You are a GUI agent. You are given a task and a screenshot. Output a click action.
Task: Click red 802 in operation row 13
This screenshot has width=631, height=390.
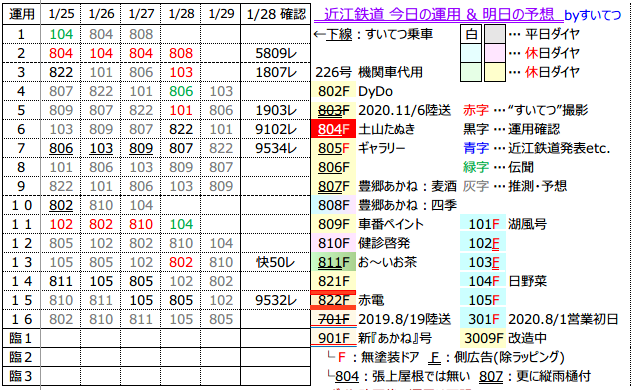tap(181, 262)
